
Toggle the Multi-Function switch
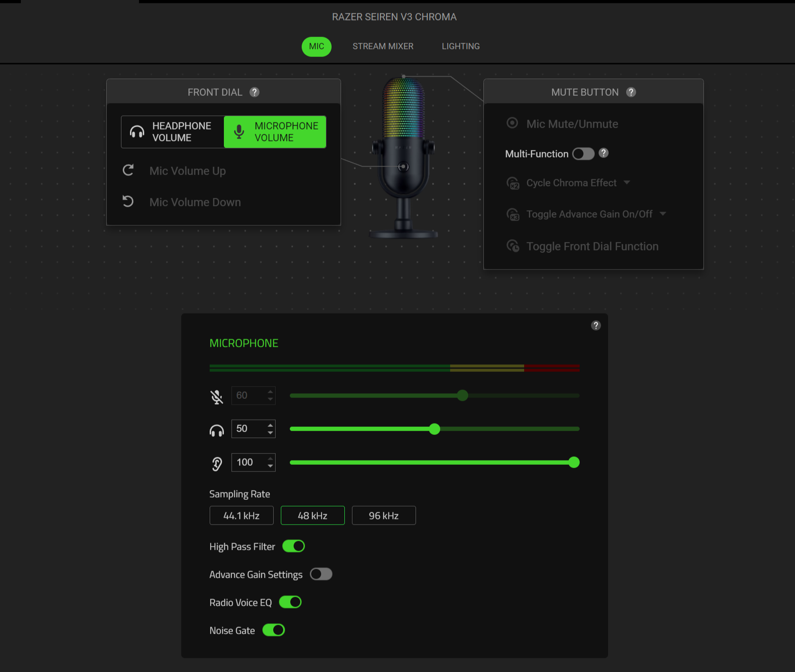(x=583, y=154)
